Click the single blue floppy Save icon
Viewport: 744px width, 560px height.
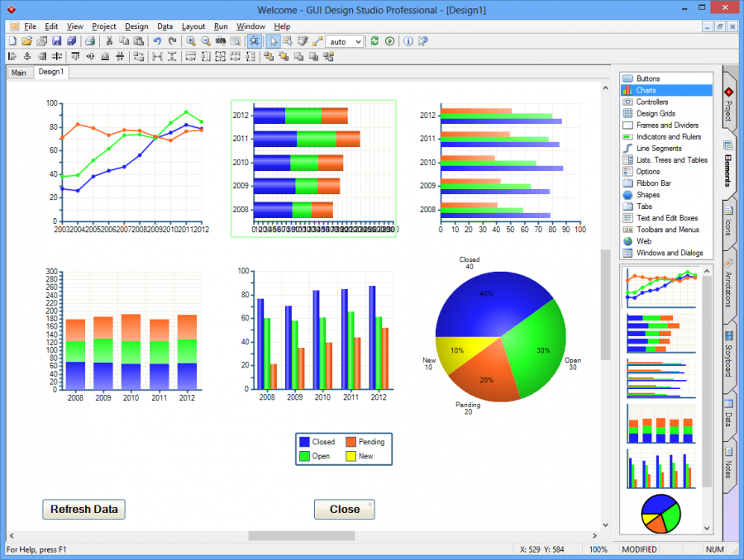56,41
